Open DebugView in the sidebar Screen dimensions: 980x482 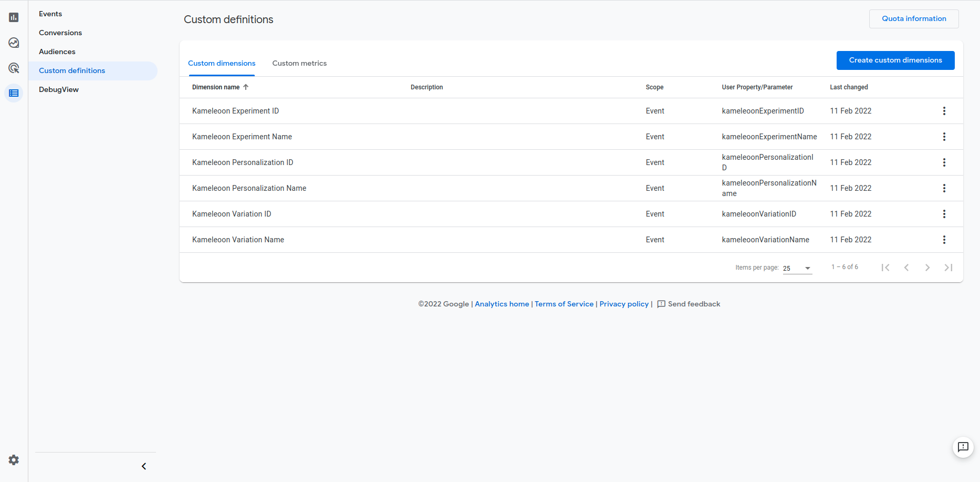tap(59, 89)
